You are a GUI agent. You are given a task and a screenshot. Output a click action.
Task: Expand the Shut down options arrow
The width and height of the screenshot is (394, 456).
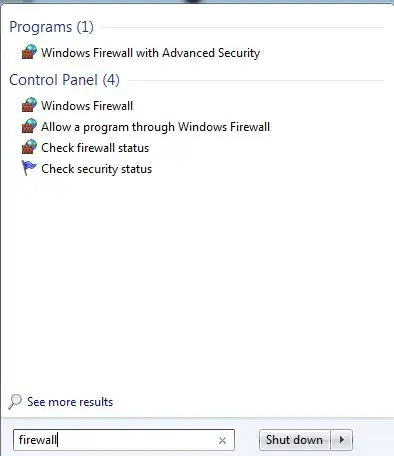(x=341, y=440)
